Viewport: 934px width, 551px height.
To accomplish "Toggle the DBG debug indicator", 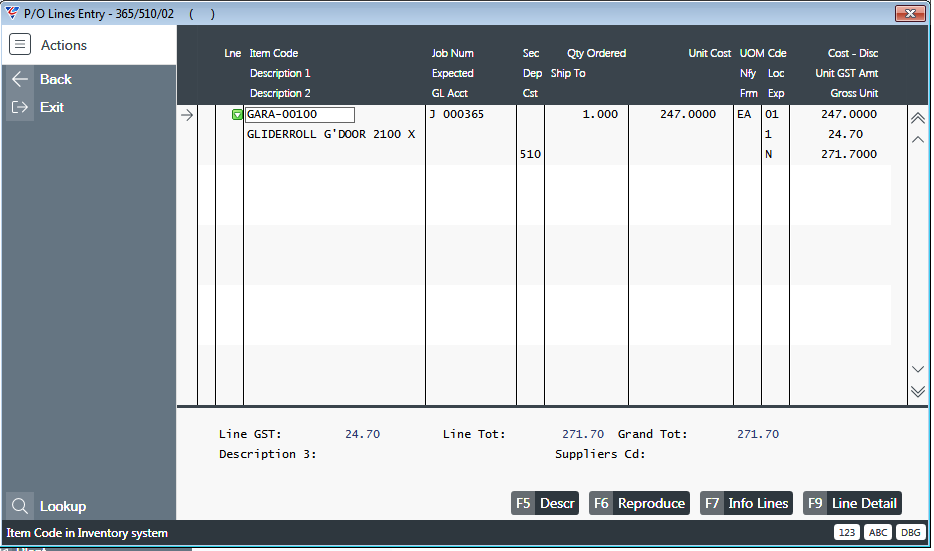I will [910, 533].
